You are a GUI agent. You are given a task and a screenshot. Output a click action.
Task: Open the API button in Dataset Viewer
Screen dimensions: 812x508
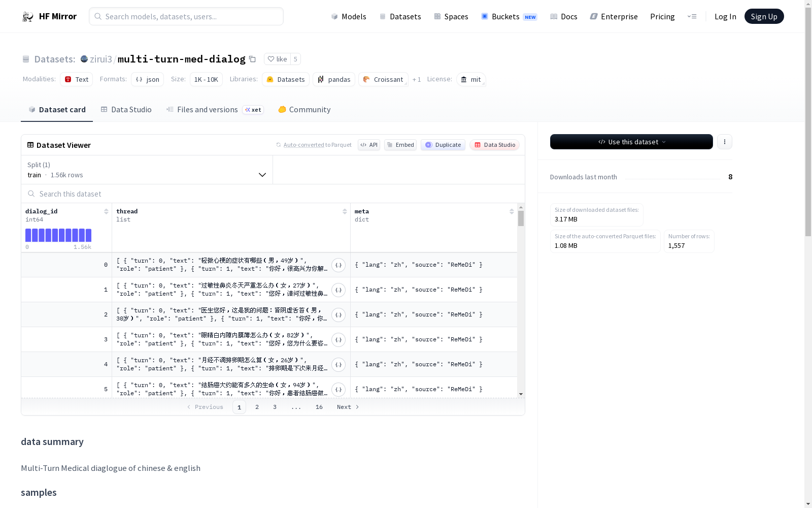point(369,145)
